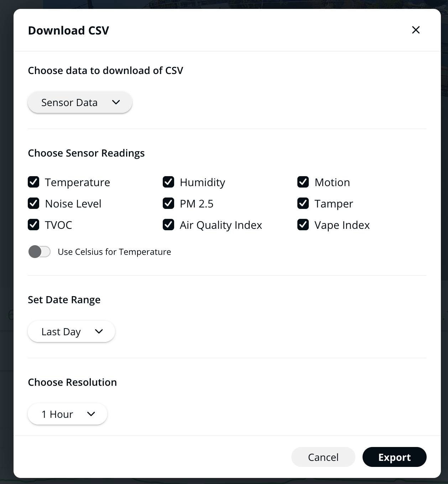Click the Sensor Data chevron arrow
The image size is (448, 484).
point(116,102)
